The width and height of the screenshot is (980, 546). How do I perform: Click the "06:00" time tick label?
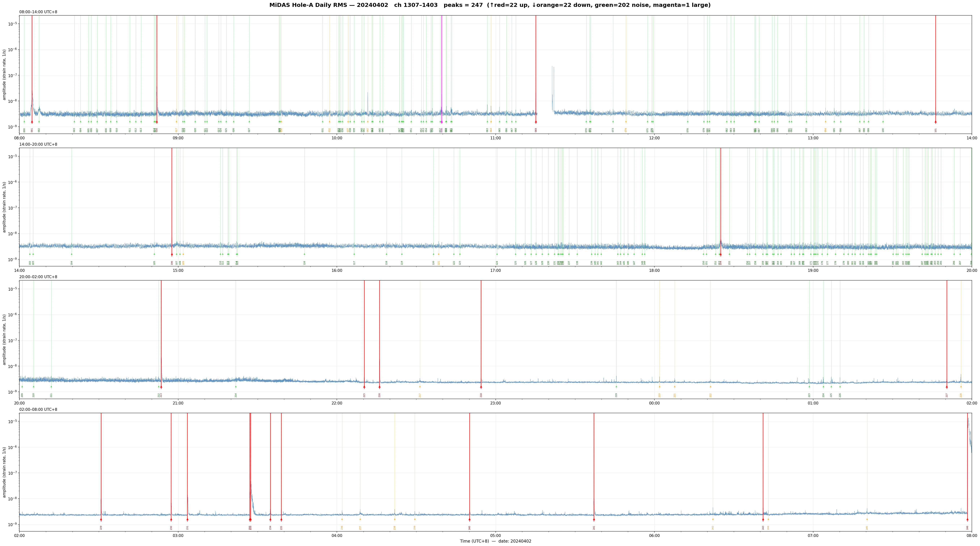654,535
